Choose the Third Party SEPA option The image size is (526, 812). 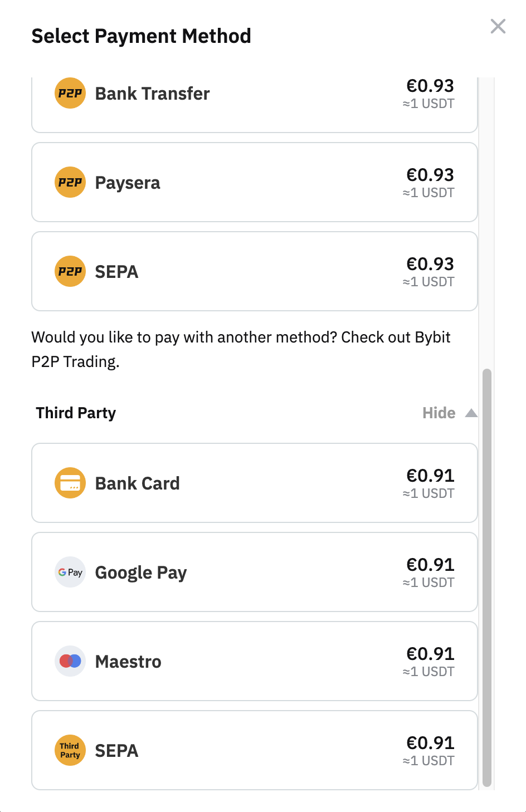point(255,750)
